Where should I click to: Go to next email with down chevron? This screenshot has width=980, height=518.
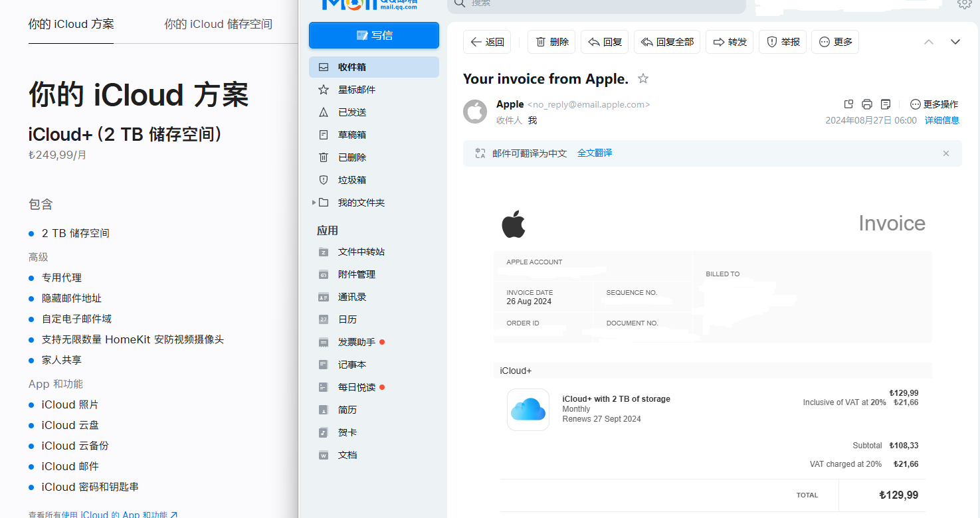pos(955,42)
